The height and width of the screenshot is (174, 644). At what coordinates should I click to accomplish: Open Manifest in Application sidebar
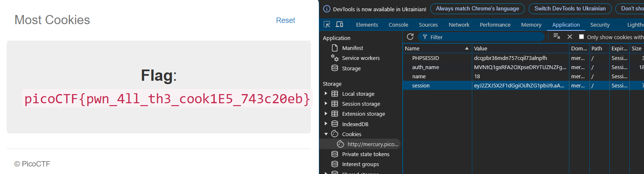point(352,48)
